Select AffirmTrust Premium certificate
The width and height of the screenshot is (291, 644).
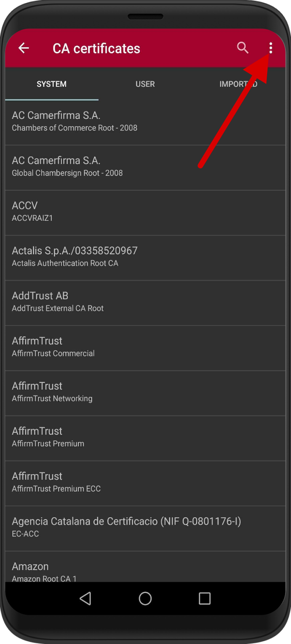(x=145, y=438)
